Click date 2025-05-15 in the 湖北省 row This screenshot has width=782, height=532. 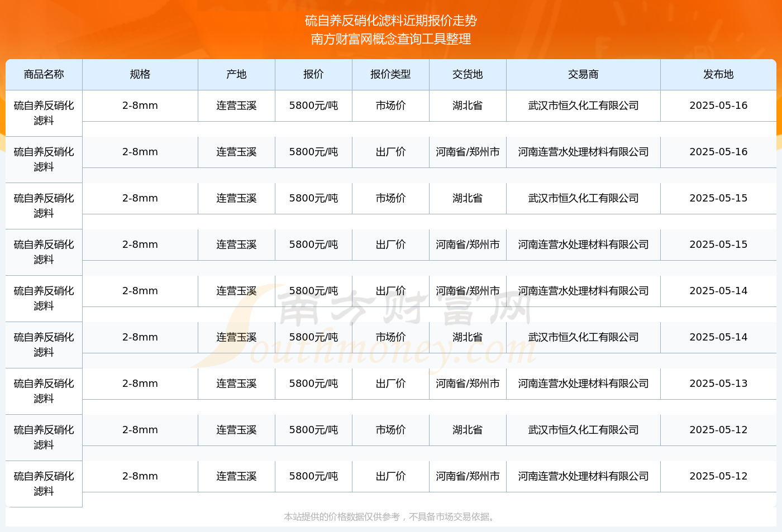(718, 198)
